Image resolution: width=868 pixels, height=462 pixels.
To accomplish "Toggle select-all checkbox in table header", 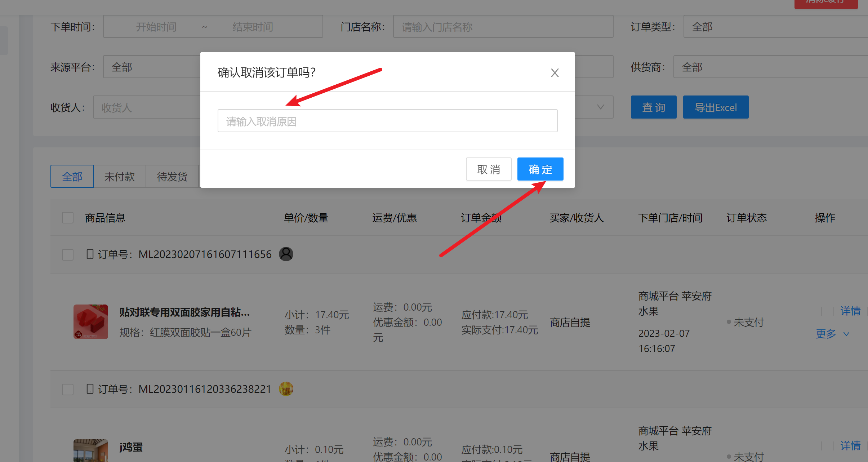I will click(68, 218).
